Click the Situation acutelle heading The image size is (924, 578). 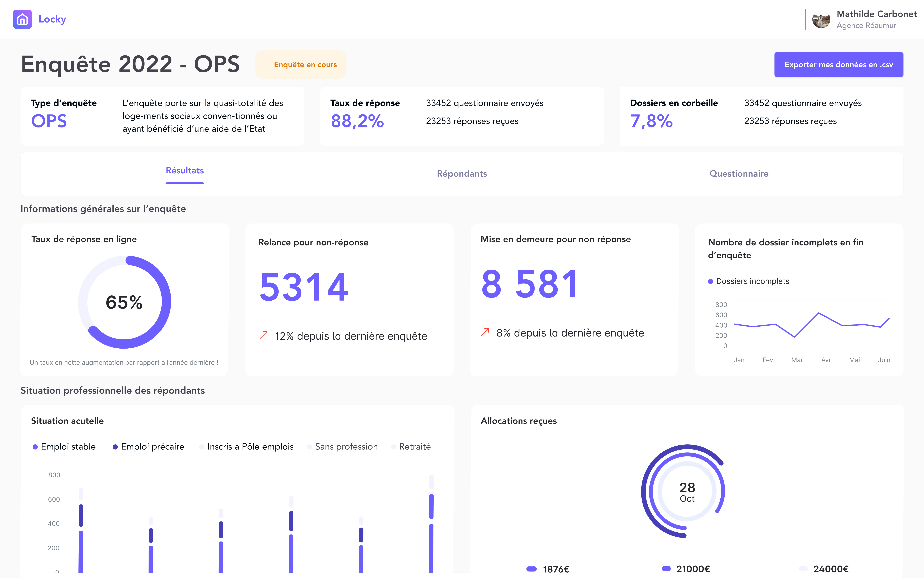pyautogui.click(x=67, y=421)
